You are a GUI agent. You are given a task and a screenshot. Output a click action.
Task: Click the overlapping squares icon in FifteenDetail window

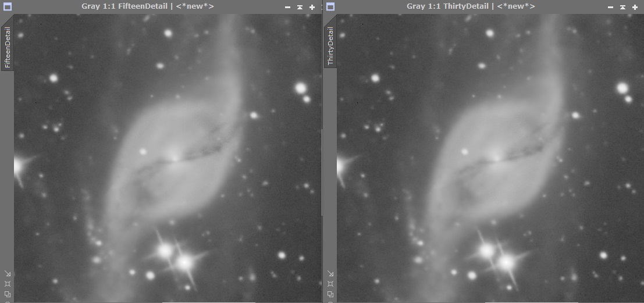click(8, 294)
